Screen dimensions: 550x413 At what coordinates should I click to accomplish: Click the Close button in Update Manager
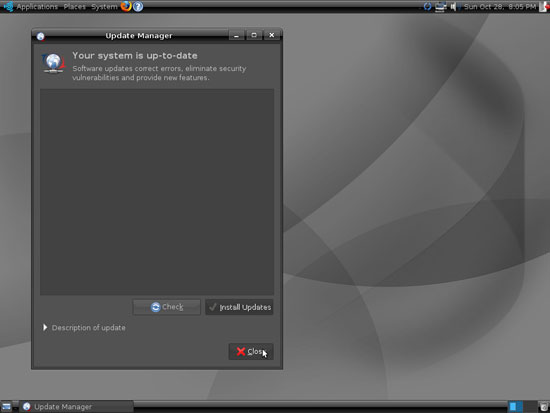[251, 352]
